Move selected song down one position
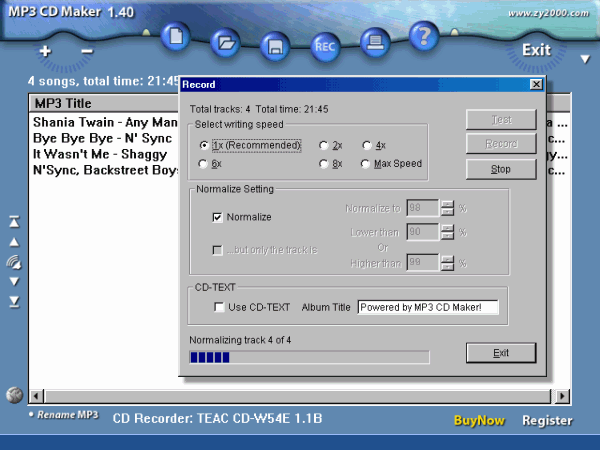 click(x=14, y=282)
